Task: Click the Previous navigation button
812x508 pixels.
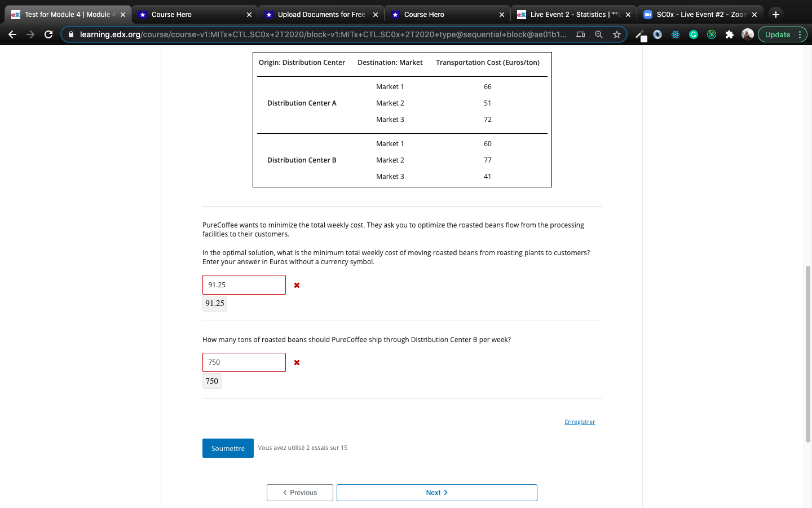Action: 299,492
